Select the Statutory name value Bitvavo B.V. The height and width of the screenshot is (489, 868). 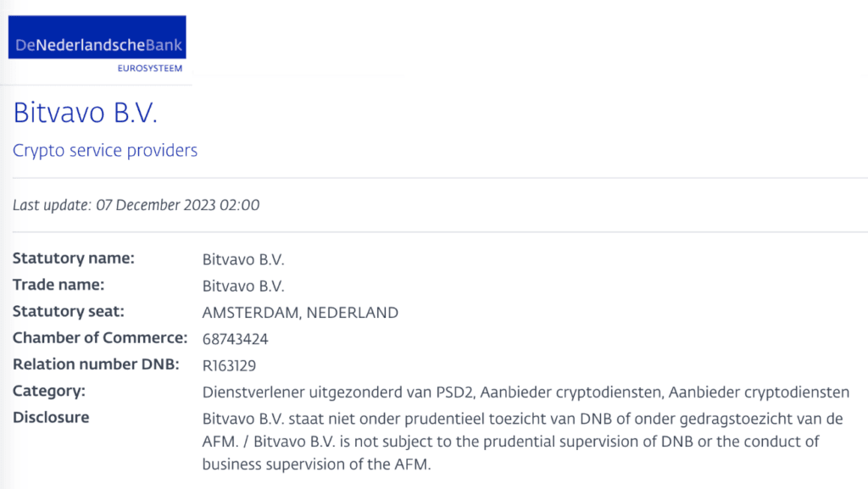pyautogui.click(x=243, y=259)
